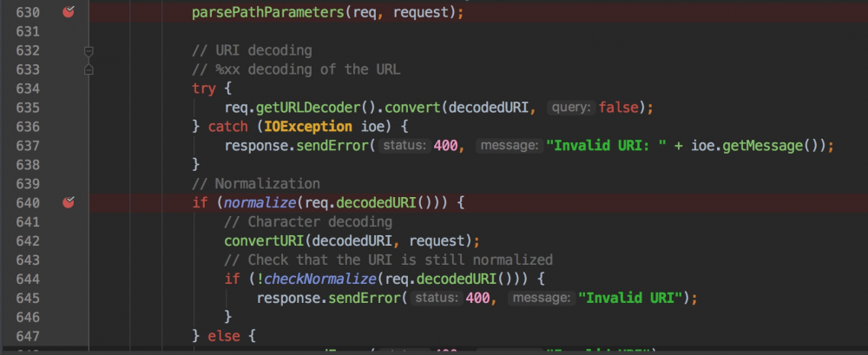Click the '// Normalization' comment
The height and width of the screenshot is (355, 868).
256,184
